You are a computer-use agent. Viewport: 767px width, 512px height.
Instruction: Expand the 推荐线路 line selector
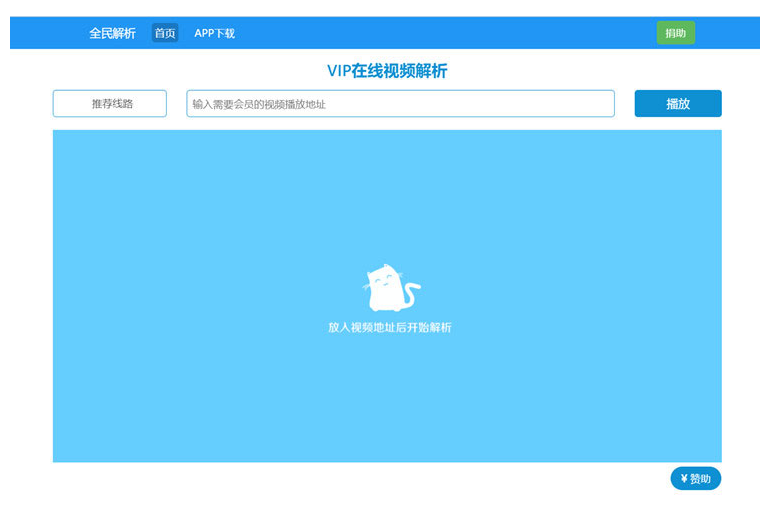coord(110,104)
